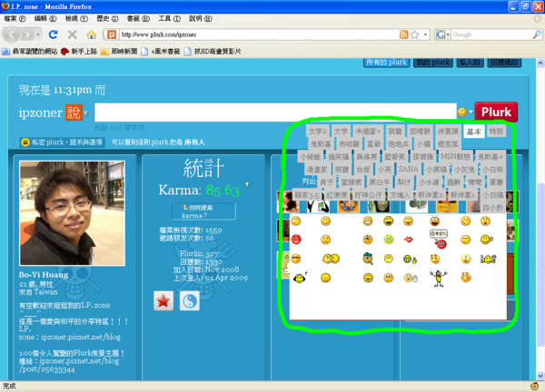Image resolution: width=545 pixels, height=392 pixels.
Task: Insert the two kissing smileys emoticon
Action: 331,259
